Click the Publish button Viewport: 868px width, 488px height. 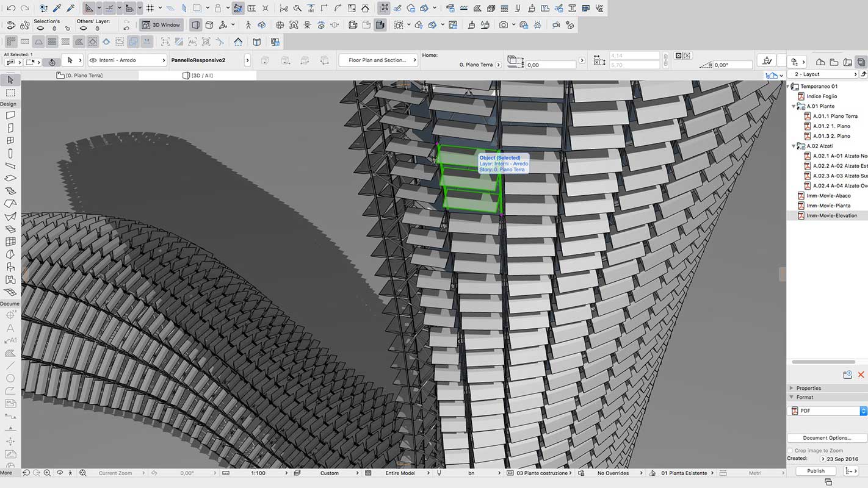coord(815,470)
